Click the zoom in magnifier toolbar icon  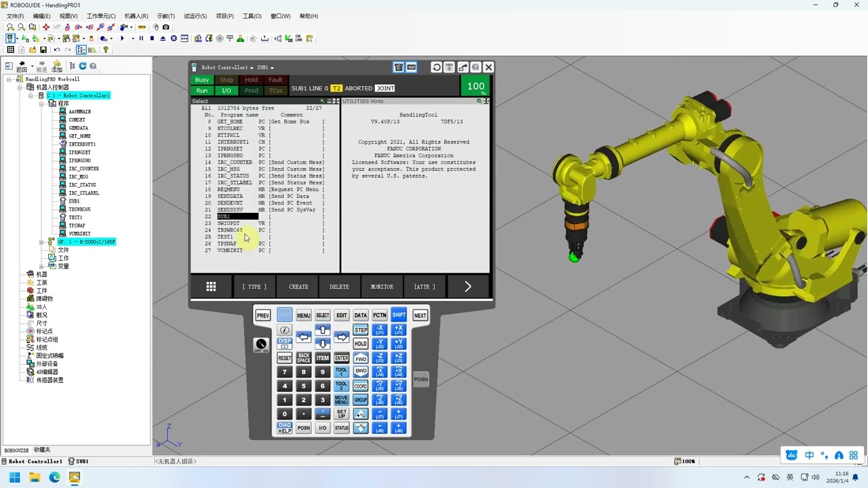click(10, 27)
